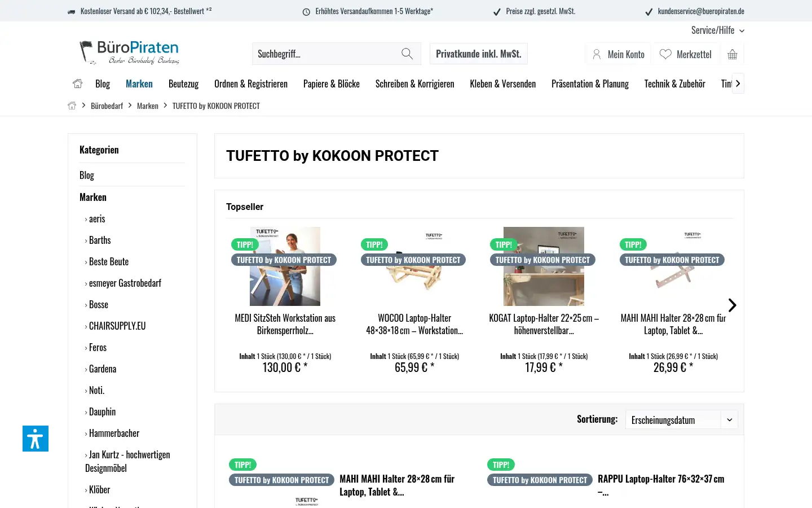Viewport: 812px width, 508px height.
Task: Click TUFETTO badge on KOGAT Laptop-Halter
Action: point(542,260)
